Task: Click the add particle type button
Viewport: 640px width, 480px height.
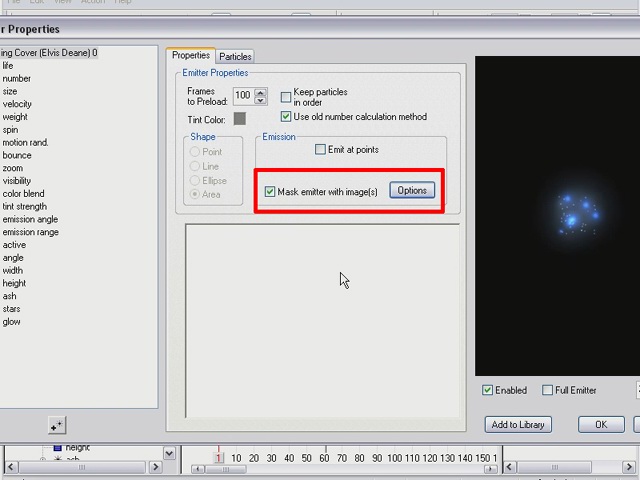Action: (57, 426)
